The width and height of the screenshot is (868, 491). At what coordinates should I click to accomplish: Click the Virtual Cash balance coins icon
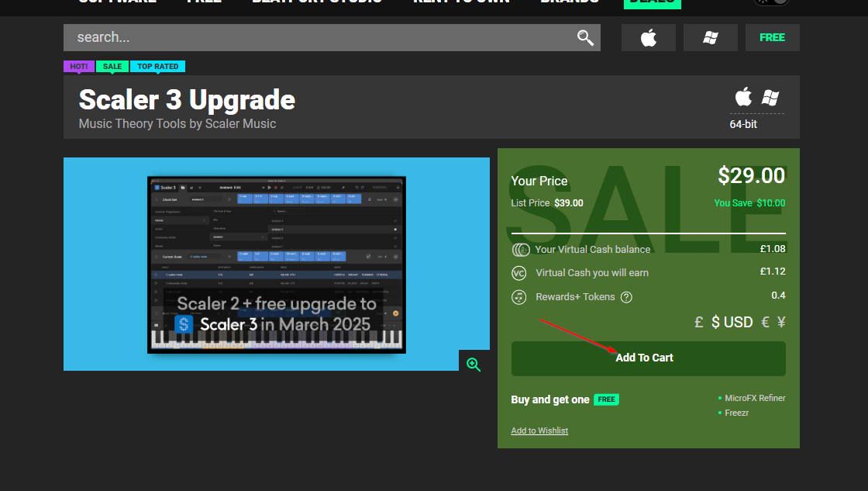click(520, 250)
